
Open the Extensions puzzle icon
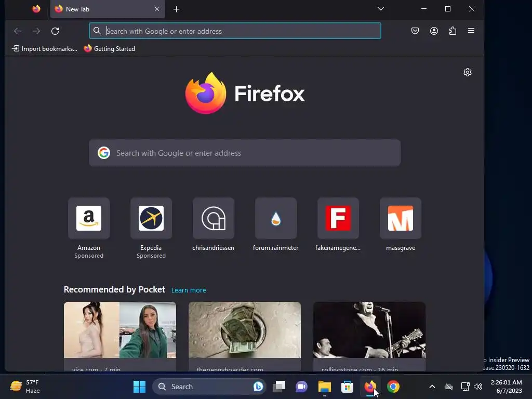pyautogui.click(x=453, y=31)
